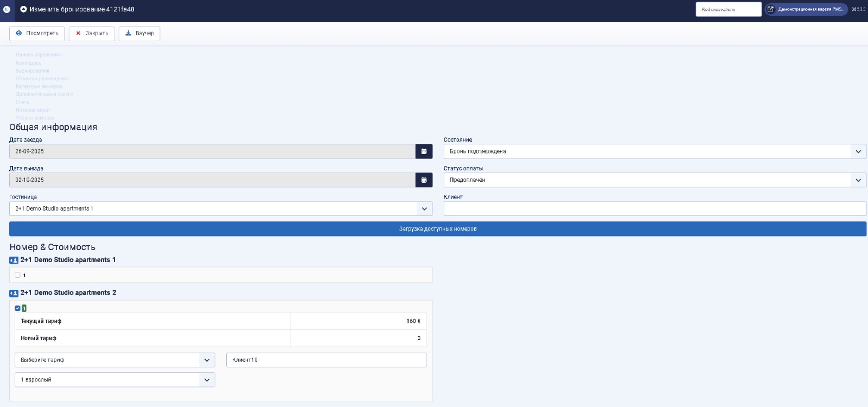Screen dimensions: 868x407
Task: Click the people icon beside Studio apartments 1
Action: click(x=14, y=260)
